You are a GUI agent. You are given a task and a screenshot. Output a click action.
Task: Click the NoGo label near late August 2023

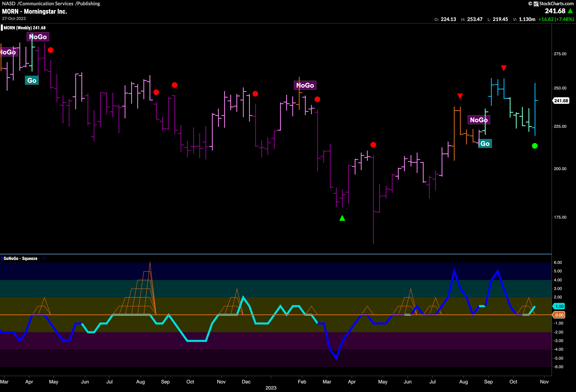tap(479, 120)
